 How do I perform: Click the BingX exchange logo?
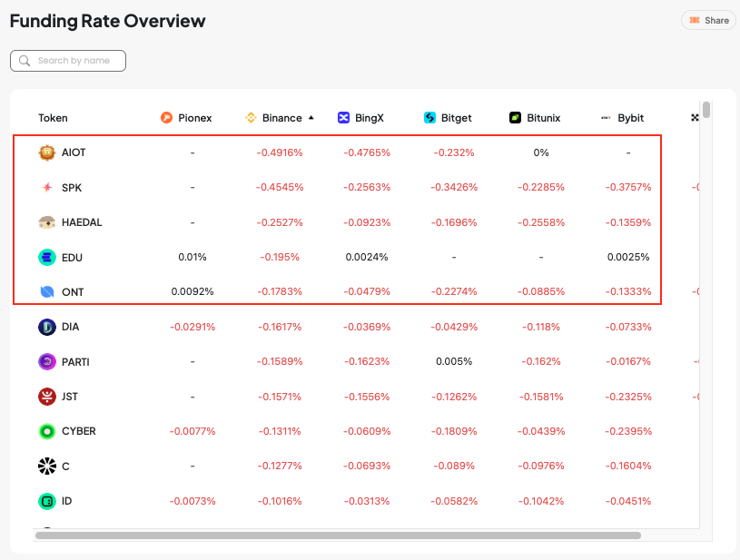coord(343,117)
